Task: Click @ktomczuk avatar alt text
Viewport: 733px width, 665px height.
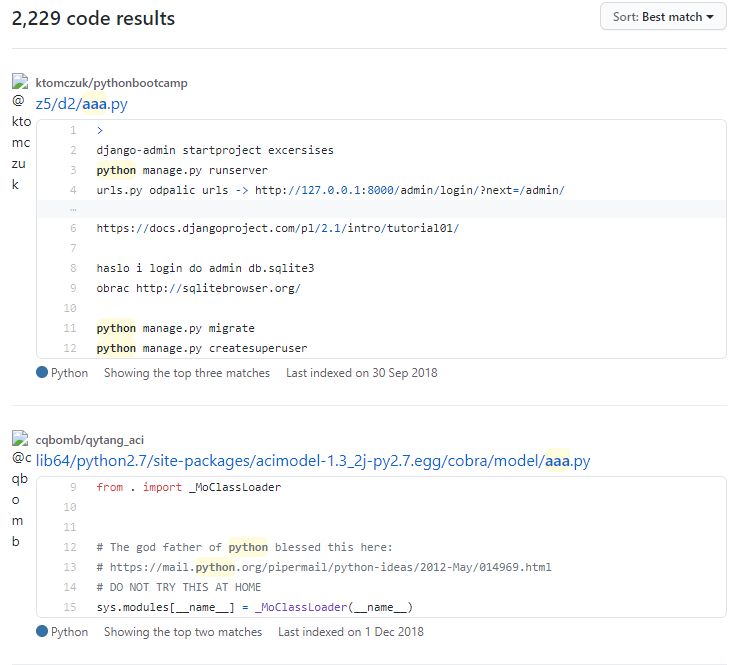Action: 21,142
